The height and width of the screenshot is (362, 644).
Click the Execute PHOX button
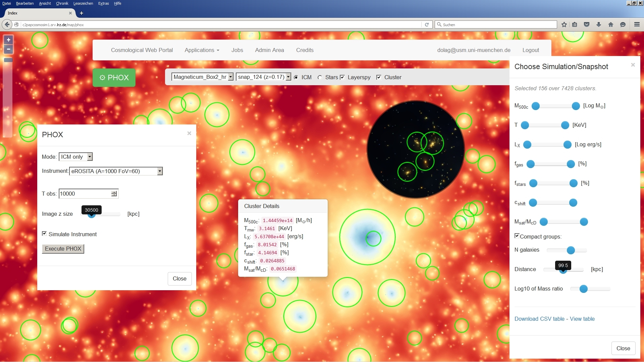tap(63, 249)
